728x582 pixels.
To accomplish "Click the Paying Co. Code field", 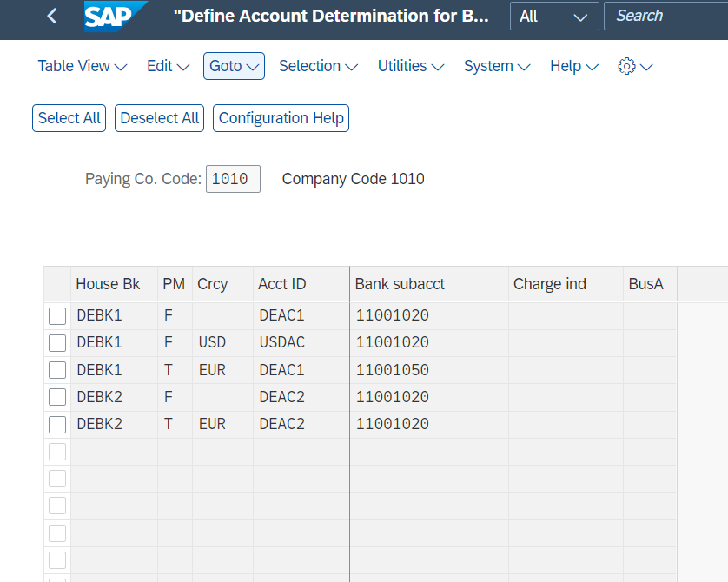I will 233,179.
